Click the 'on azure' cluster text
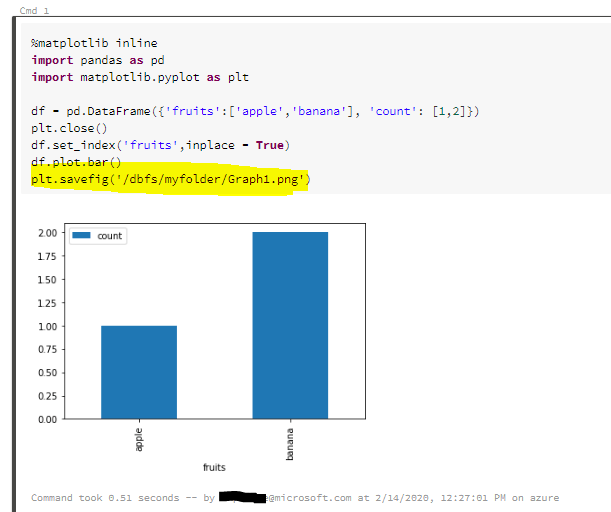 535,498
